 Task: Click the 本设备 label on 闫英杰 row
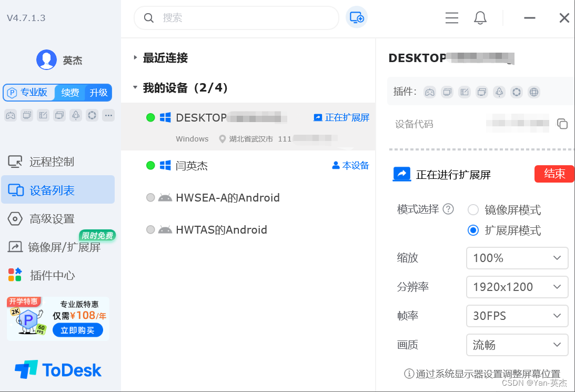pos(350,165)
